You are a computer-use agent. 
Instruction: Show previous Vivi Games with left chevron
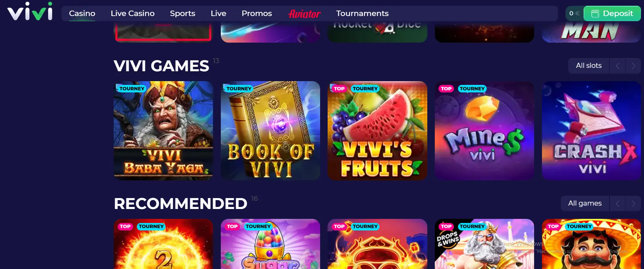(617, 66)
